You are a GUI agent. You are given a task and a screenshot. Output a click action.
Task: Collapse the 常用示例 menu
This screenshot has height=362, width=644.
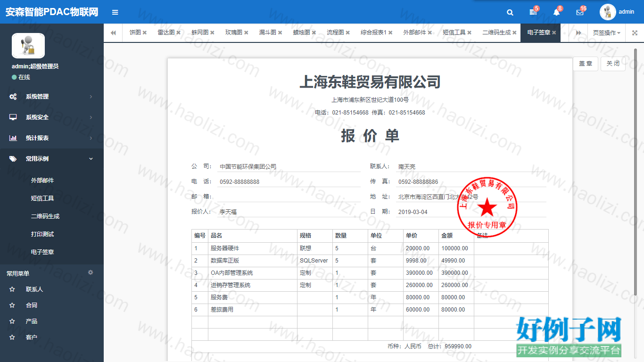[52, 159]
